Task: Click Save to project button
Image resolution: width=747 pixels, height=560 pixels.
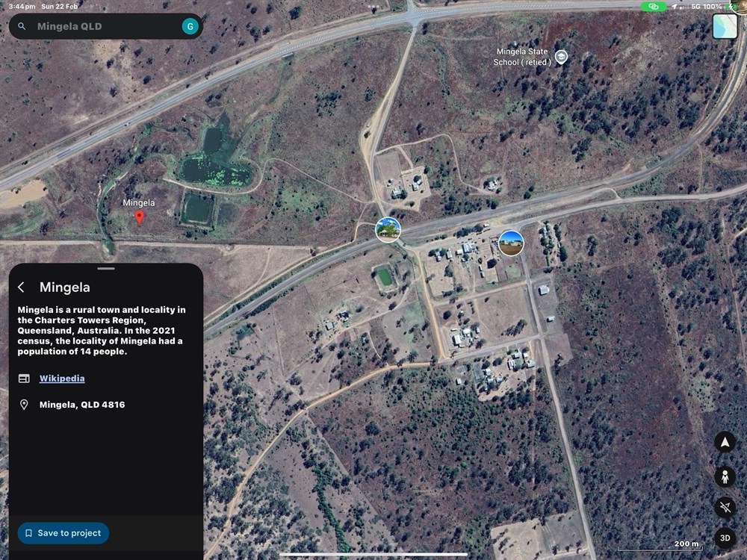Action: coord(63,533)
